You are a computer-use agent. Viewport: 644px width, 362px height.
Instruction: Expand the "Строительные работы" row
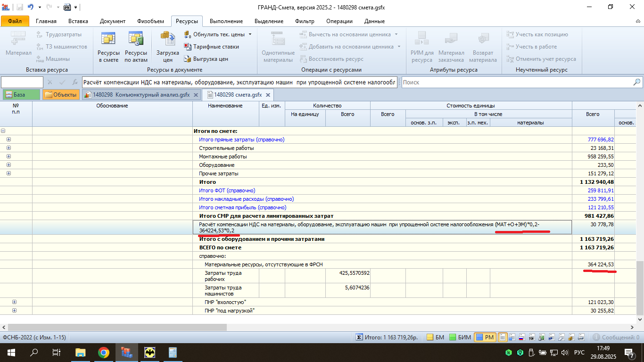click(8, 148)
